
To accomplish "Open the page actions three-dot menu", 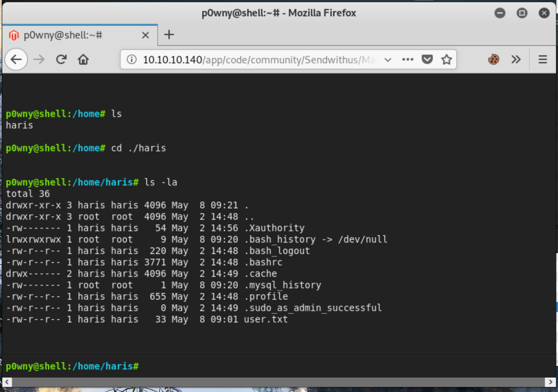I will (x=408, y=60).
